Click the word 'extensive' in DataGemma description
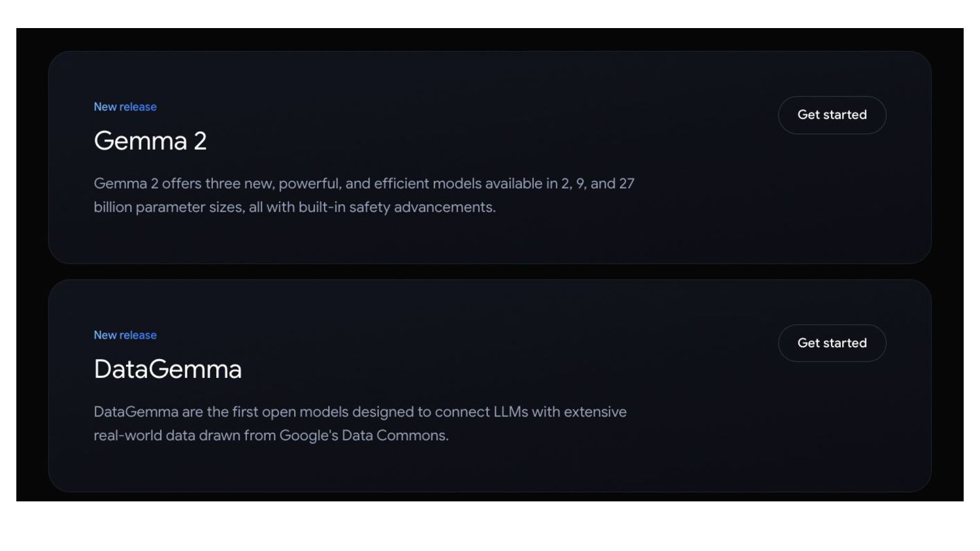This screenshot has width=980, height=551. point(595,412)
